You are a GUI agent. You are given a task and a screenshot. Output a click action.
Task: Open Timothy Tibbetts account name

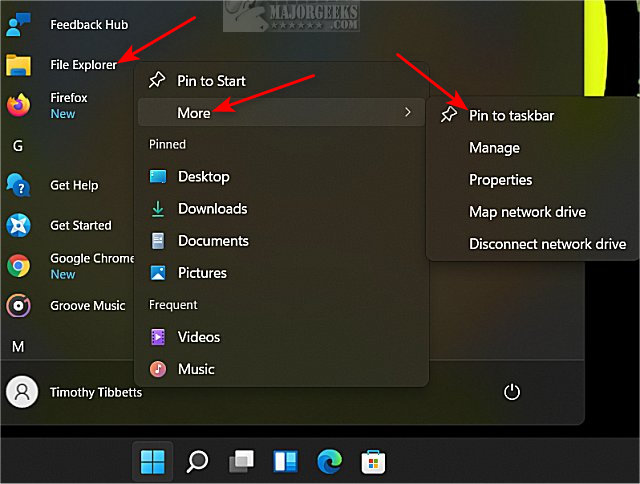[96, 392]
